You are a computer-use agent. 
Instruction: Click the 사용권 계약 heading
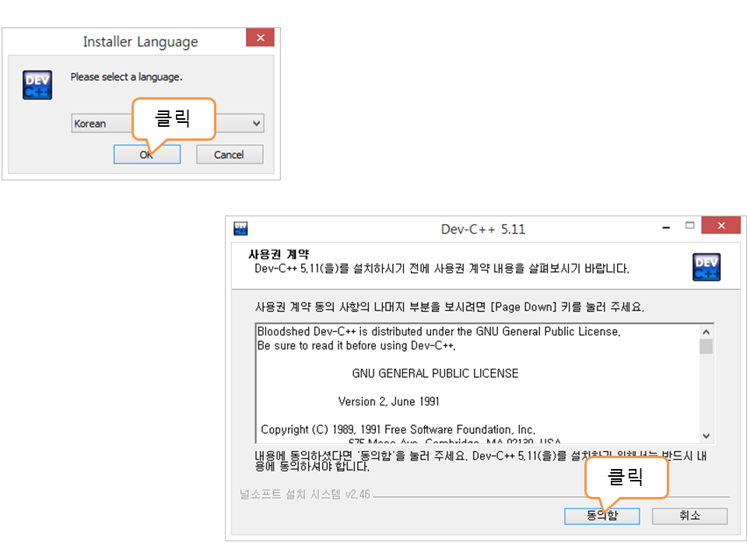pos(279,254)
